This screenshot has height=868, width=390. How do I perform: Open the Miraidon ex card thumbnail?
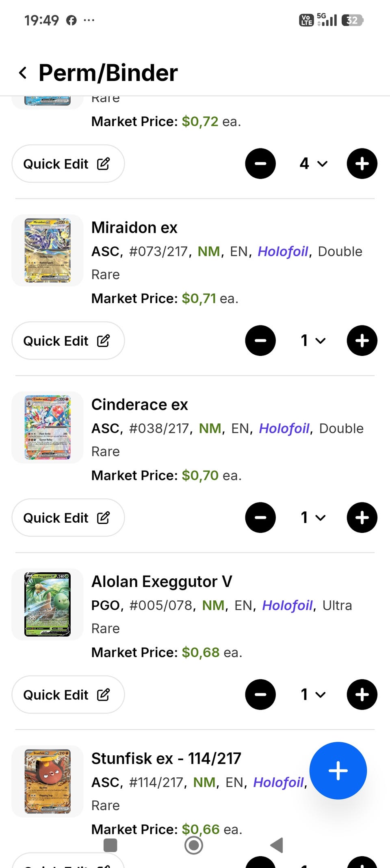pos(48,250)
